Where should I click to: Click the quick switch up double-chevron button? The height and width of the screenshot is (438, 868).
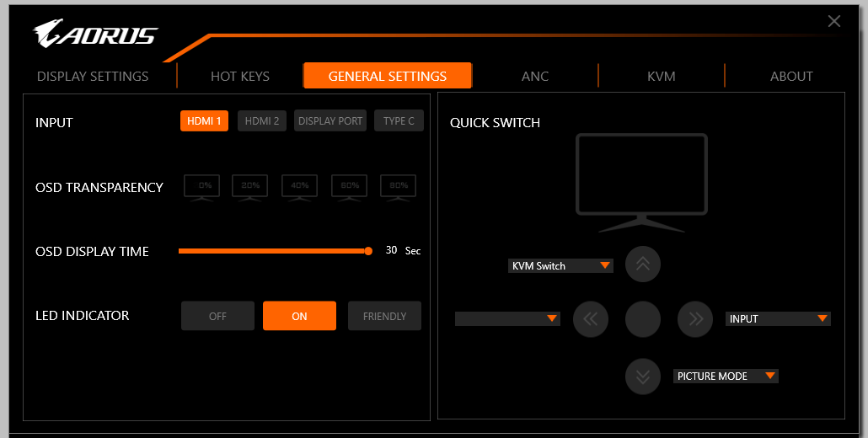click(643, 264)
